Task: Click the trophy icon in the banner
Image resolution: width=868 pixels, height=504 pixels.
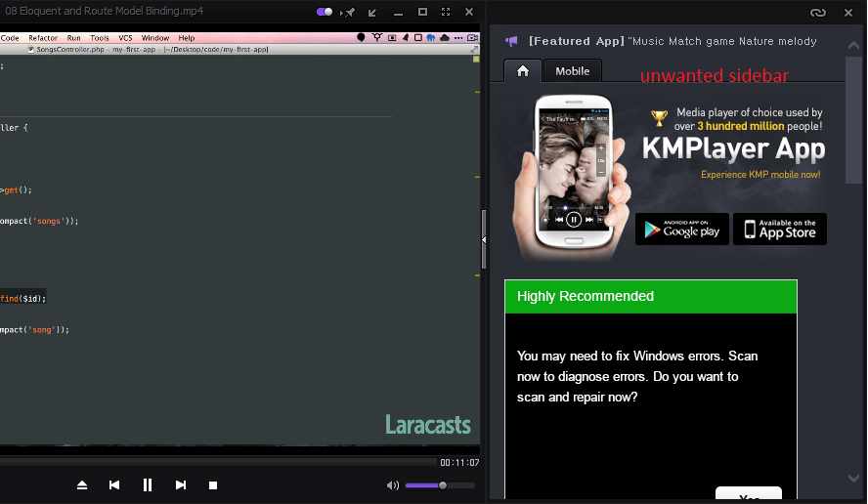Action: point(659,118)
